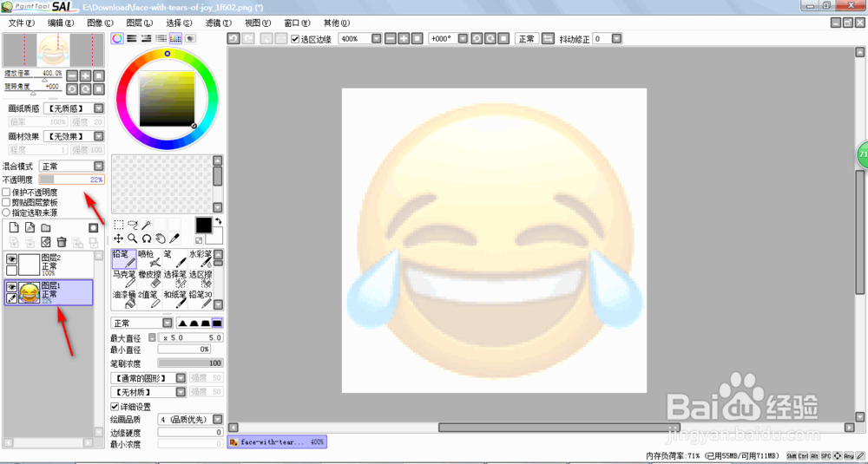Create a new normal layer
Screen dimensions: 868x464
click(x=15, y=227)
